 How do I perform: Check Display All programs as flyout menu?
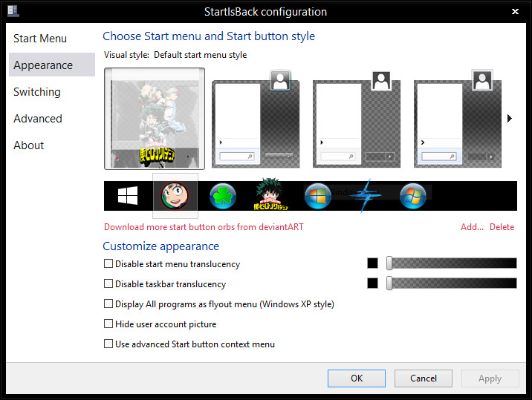point(108,304)
